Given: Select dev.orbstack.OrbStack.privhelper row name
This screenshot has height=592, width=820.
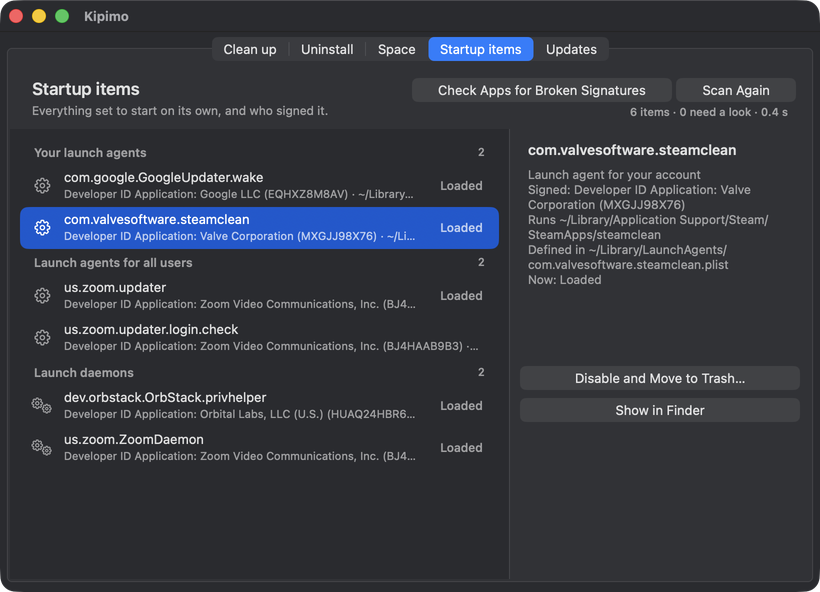Looking at the screenshot, I should (x=165, y=397).
